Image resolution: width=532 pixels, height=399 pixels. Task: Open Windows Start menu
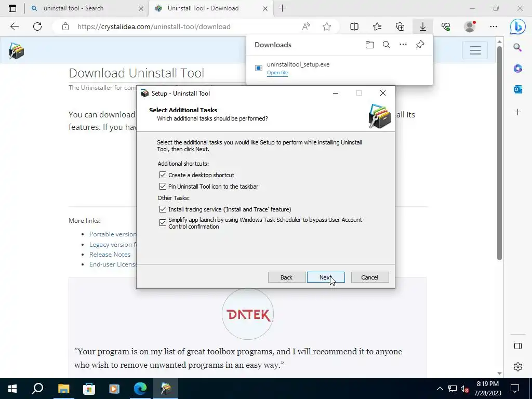12,389
